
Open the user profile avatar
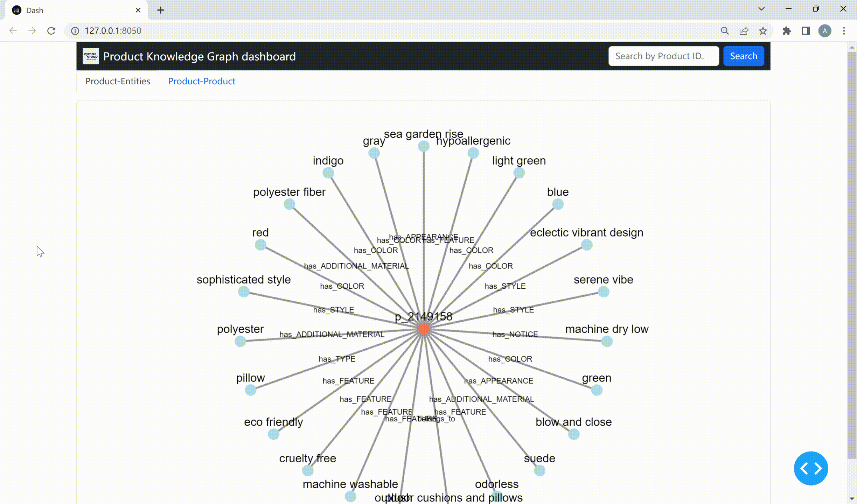click(825, 31)
